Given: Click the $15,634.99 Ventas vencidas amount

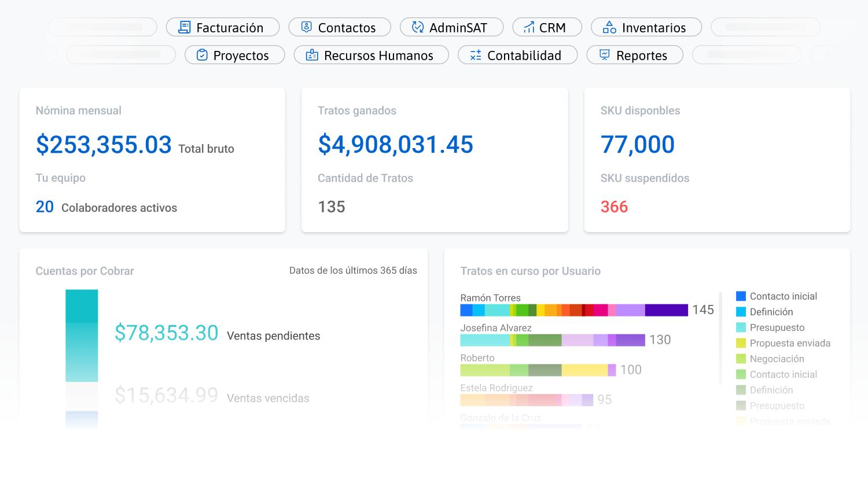Looking at the screenshot, I should pyautogui.click(x=167, y=396).
